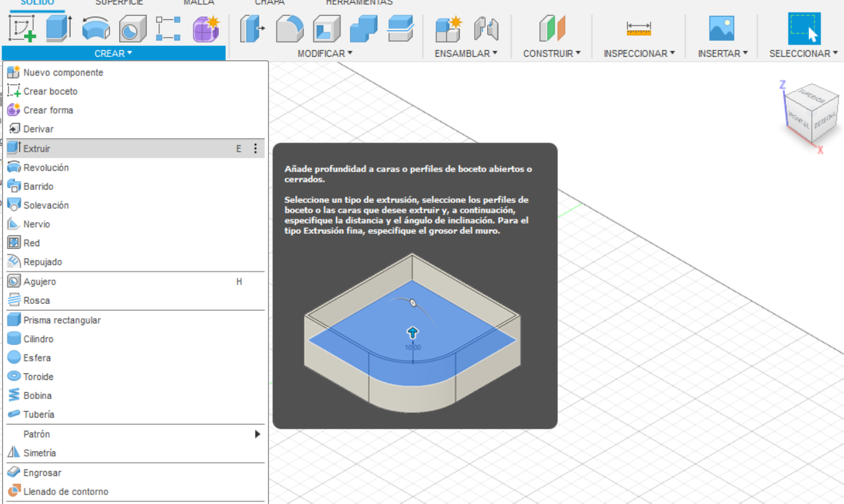Click New Component icon in Ensamblar group
The height and width of the screenshot is (504, 844).
click(x=449, y=29)
